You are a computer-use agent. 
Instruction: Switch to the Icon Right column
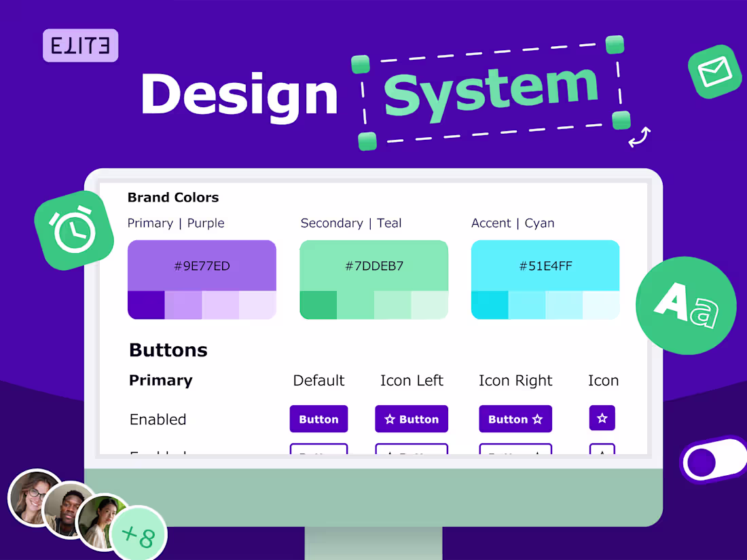coord(515,380)
